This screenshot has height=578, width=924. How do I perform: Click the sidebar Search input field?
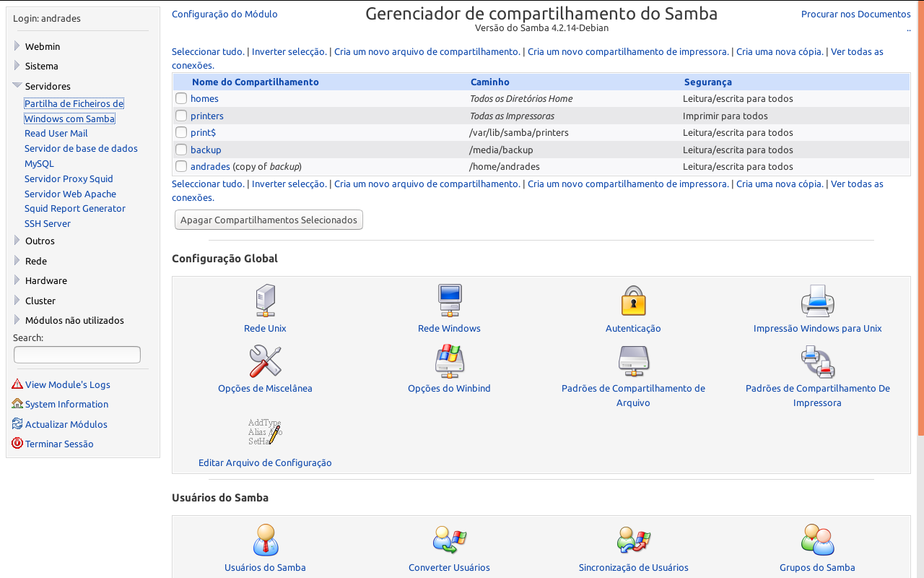[77, 355]
